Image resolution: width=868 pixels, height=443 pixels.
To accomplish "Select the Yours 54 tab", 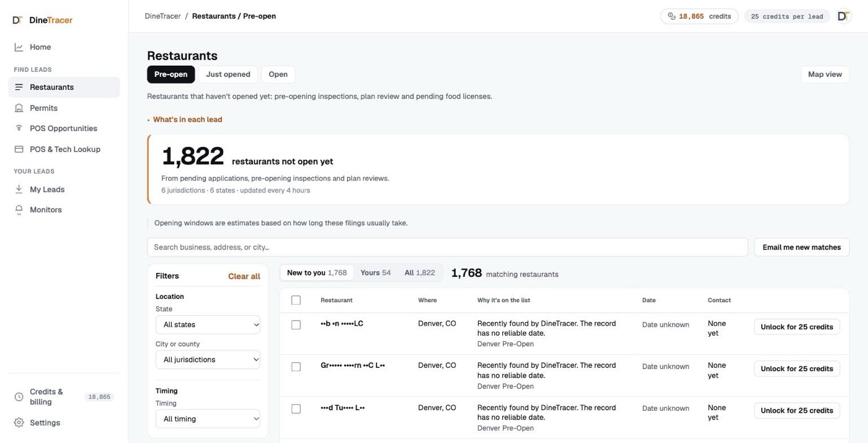I will (376, 273).
